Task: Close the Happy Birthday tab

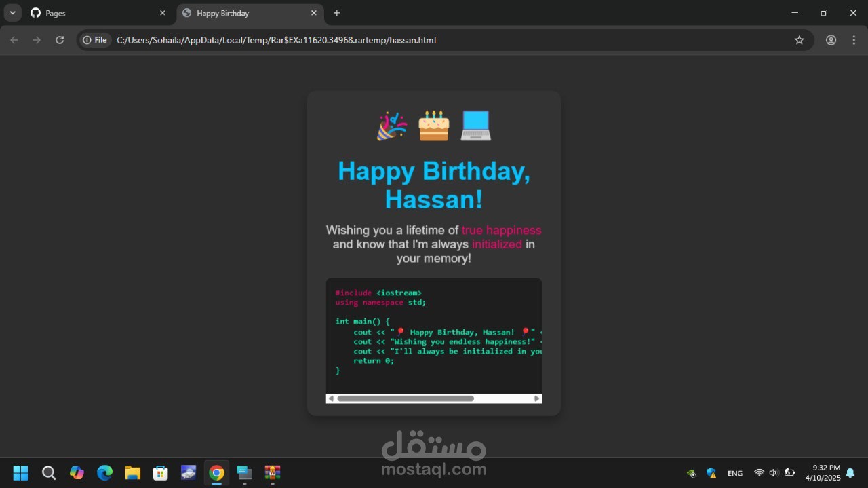Action: (313, 13)
